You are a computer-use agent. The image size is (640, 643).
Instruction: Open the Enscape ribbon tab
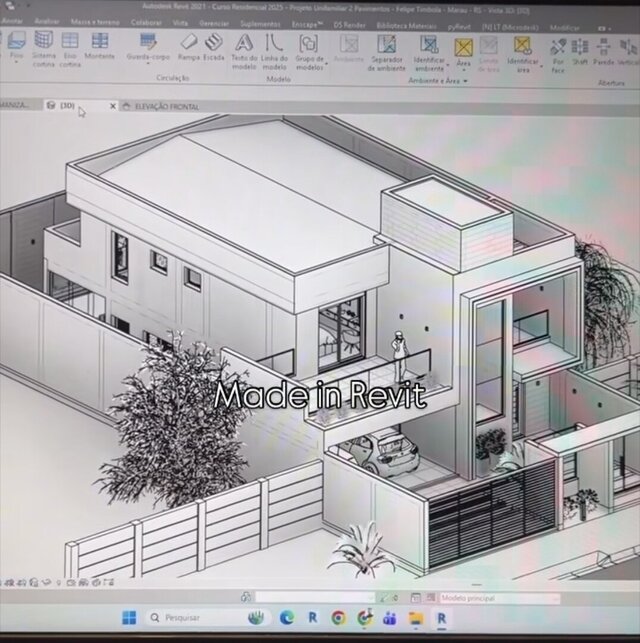click(x=307, y=25)
